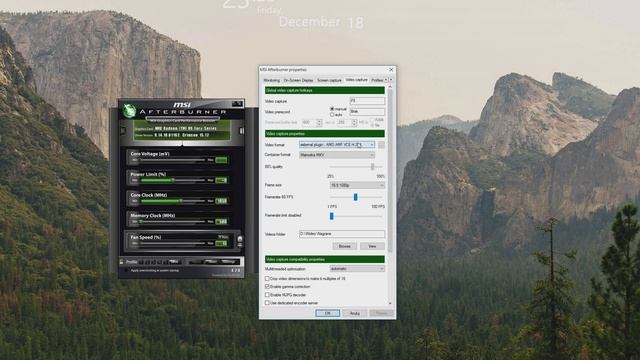The height and width of the screenshot is (360, 640).
Task: Click the View button for videos folder
Action: (372, 246)
